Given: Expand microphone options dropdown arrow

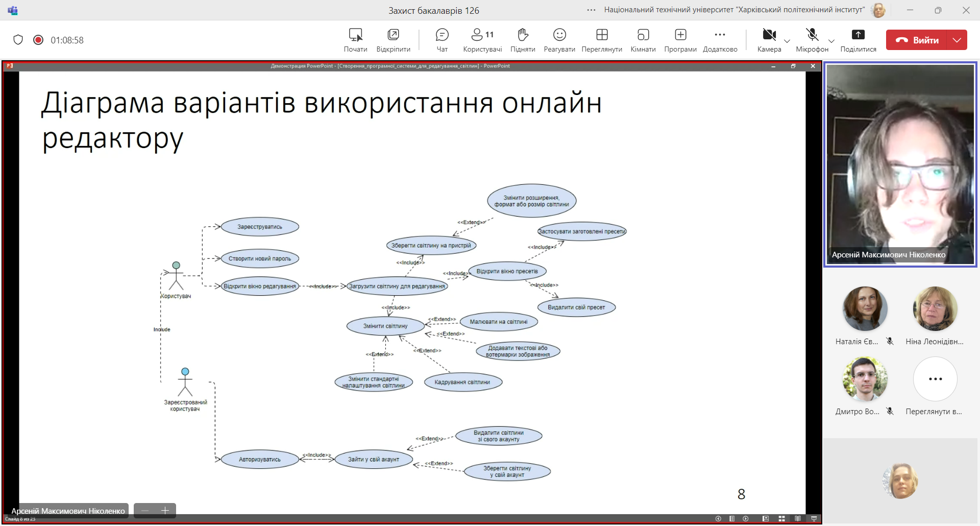Looking at the screenshot, I should pos(831,41).
